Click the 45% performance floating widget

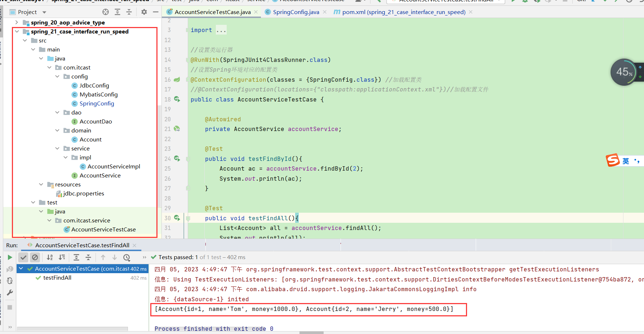pyautogui.click(x=624, y=72)
